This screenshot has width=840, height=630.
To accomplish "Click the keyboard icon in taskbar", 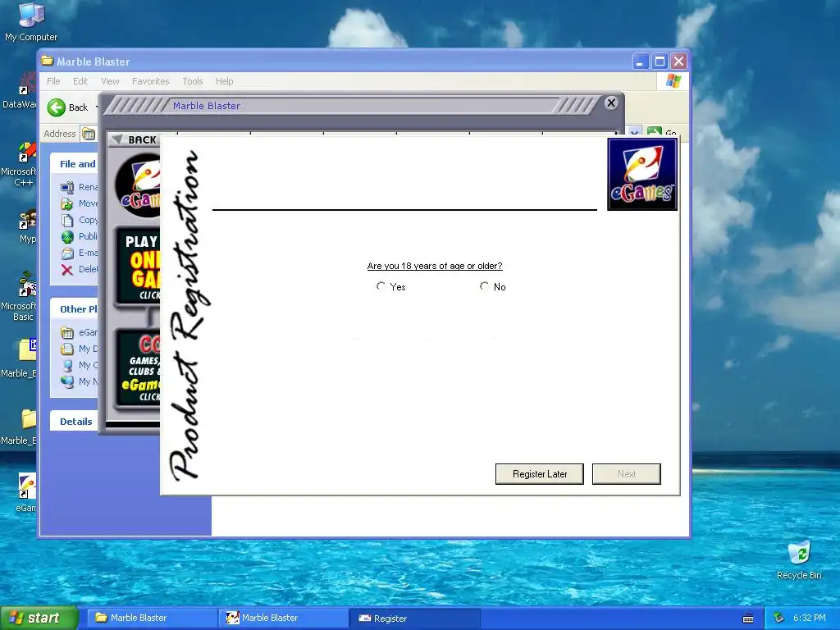I will coord(748,619).
